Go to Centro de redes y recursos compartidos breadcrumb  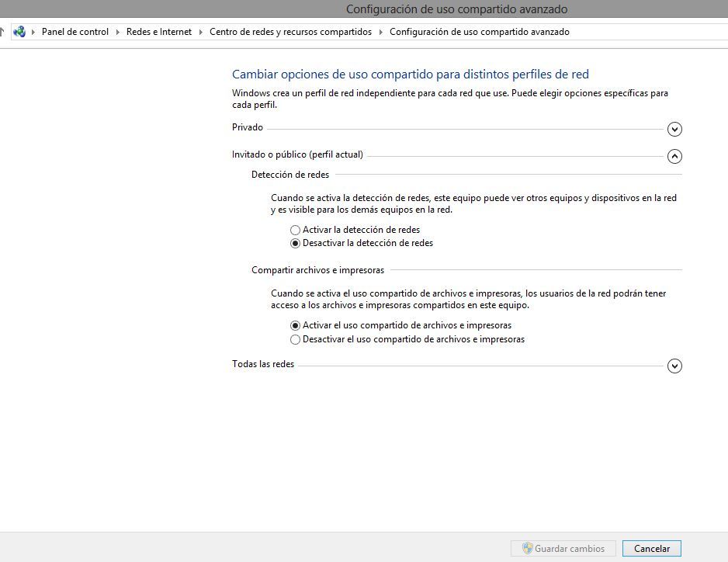click(290, 32)
